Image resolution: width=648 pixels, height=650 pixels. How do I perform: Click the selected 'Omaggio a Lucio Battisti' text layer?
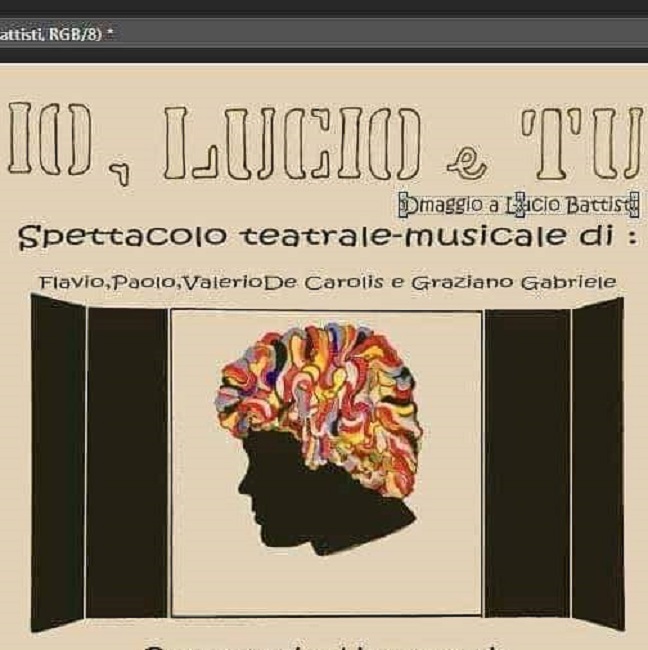click(519, 205)
